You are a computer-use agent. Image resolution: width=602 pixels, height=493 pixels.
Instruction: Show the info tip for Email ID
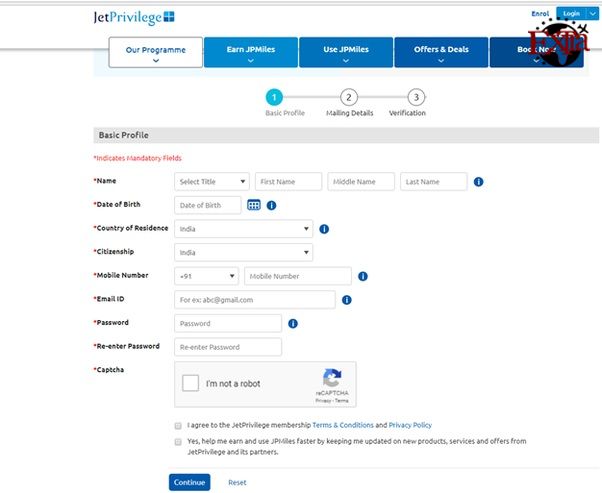[347, 300]
